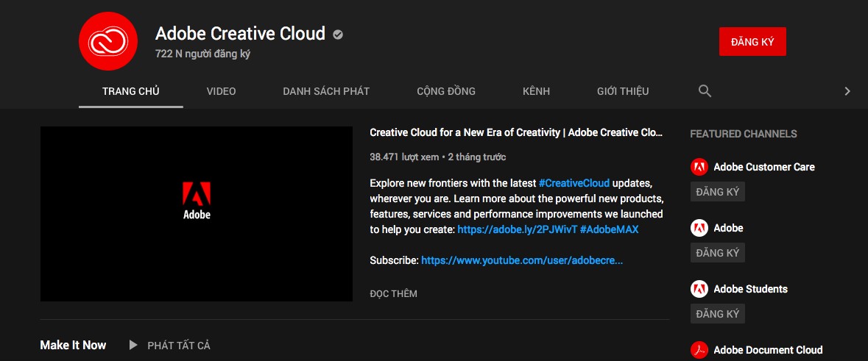The image size is (868, 361).
Task: Click the Adobe Document Cloud icon
Action: tap(699, 349)
